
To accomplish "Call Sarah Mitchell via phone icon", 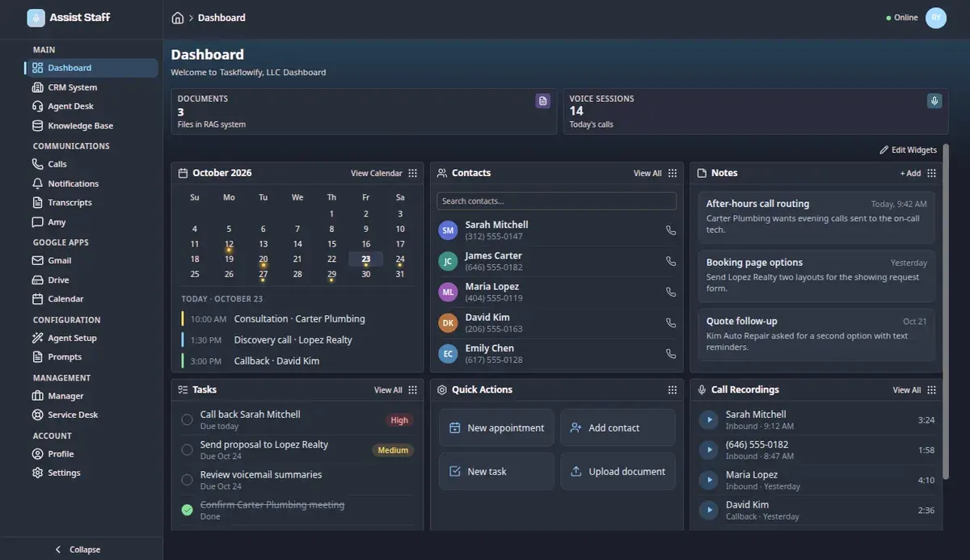I will coord(670,230).
